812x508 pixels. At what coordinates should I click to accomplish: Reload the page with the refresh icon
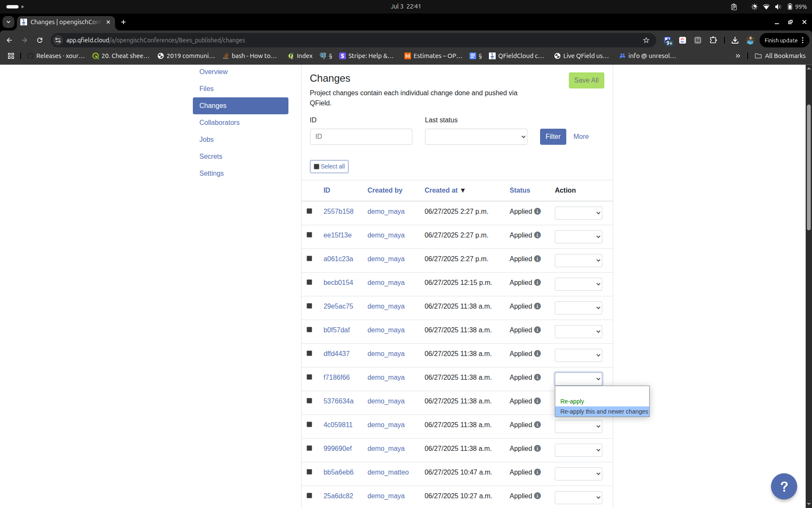[40, 40]
